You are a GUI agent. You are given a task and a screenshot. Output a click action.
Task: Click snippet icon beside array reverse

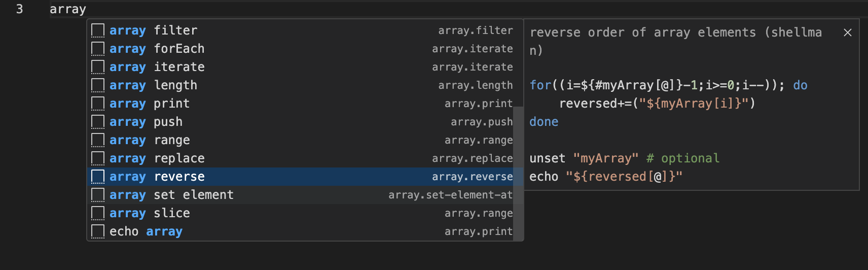pyautogui.click(x=98, y=177)
